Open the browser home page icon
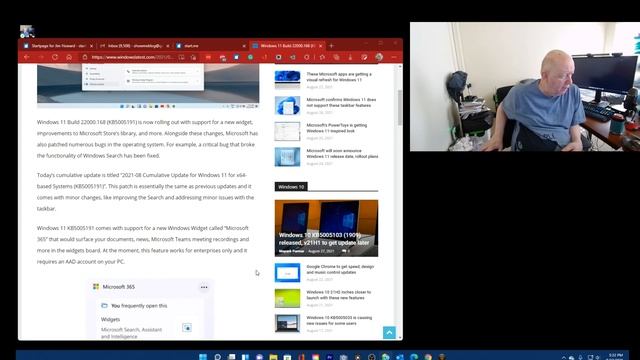Screen dimensions: 640x360 click(x=69, y=57)
